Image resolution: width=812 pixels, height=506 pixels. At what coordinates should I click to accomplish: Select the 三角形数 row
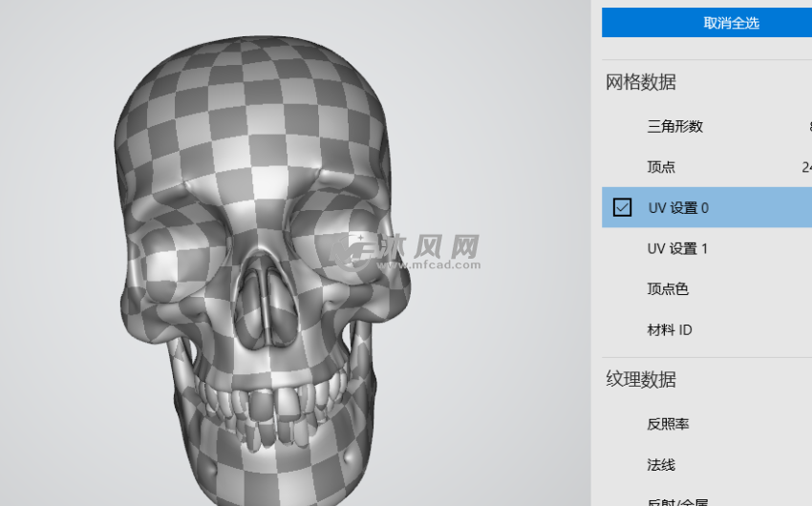(707, 126)
